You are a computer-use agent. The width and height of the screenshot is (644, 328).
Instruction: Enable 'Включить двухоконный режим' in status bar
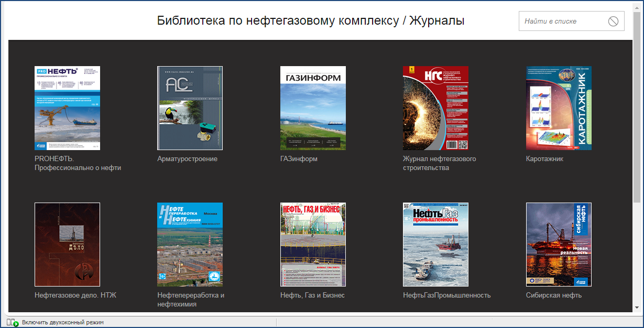pos(63,322)
